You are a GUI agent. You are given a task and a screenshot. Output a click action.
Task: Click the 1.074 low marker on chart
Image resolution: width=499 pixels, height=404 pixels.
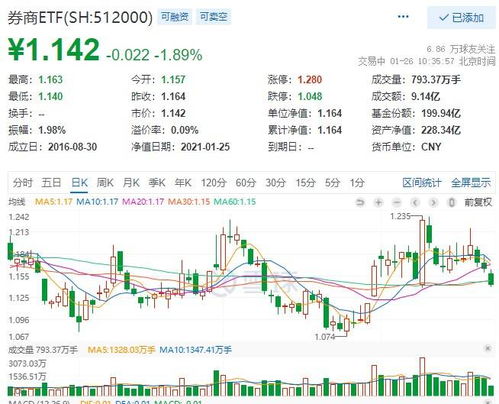[325, 337]
